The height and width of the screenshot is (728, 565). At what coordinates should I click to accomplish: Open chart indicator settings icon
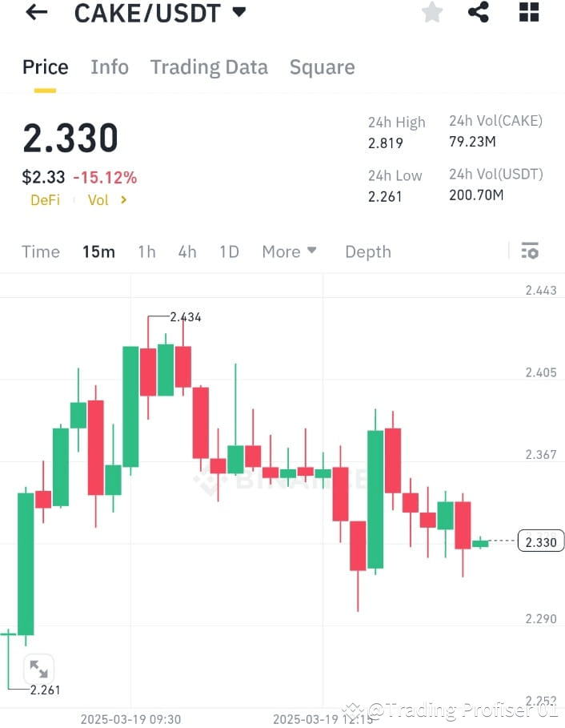(530, 251)
